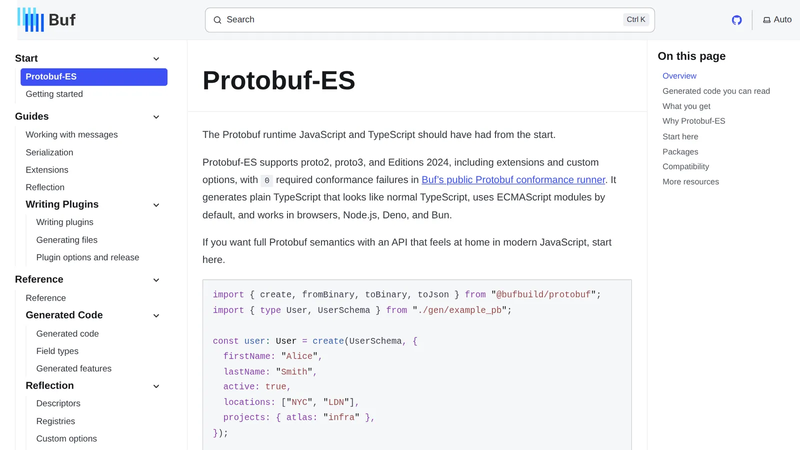The height and width of the screenshot is (450, 800).
Task: Toggle the Auto theme switcher
Action: pyautogui.click(x=777, y=20)
